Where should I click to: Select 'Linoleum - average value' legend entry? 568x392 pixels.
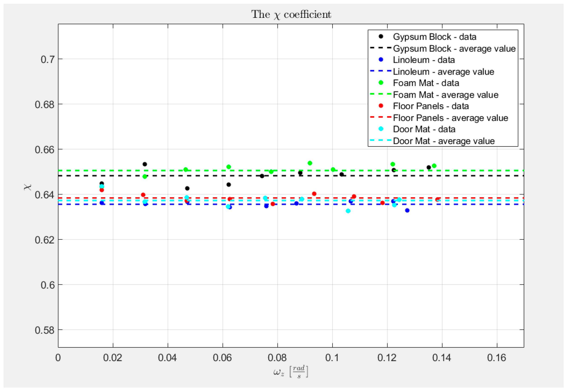[x=443, y=72]
